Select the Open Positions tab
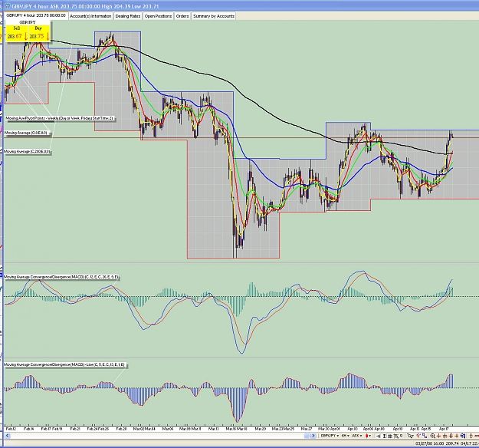The image size is (479, 448). pyautogui.click(x=158, y=16)
